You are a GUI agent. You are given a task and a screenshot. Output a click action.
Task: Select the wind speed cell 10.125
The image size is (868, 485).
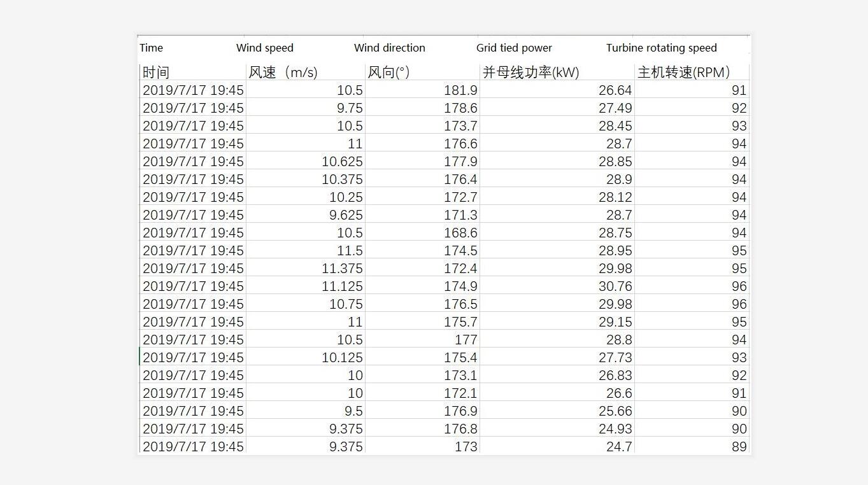click(x=305, y=358)
